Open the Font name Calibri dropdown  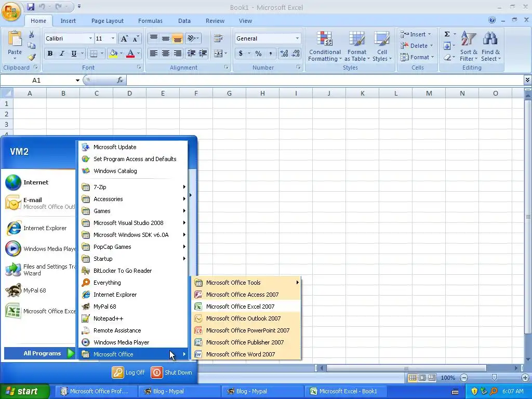[90, 38]
